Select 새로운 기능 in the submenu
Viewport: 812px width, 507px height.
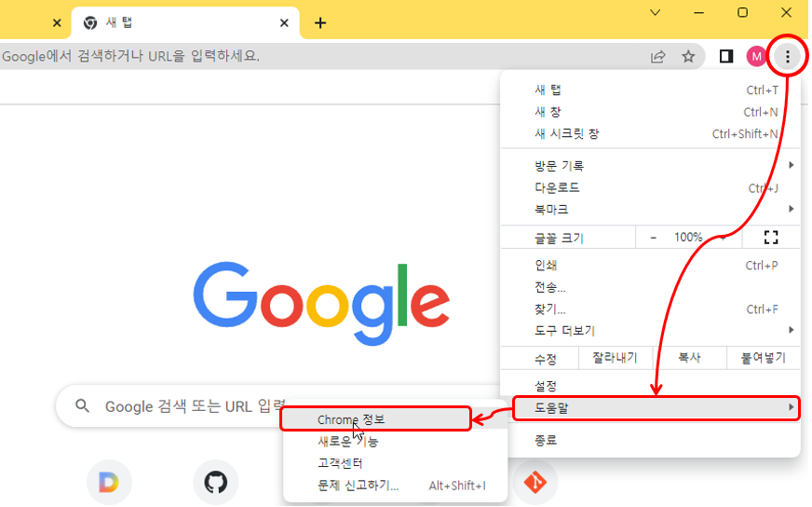click(x=396, y=442)
